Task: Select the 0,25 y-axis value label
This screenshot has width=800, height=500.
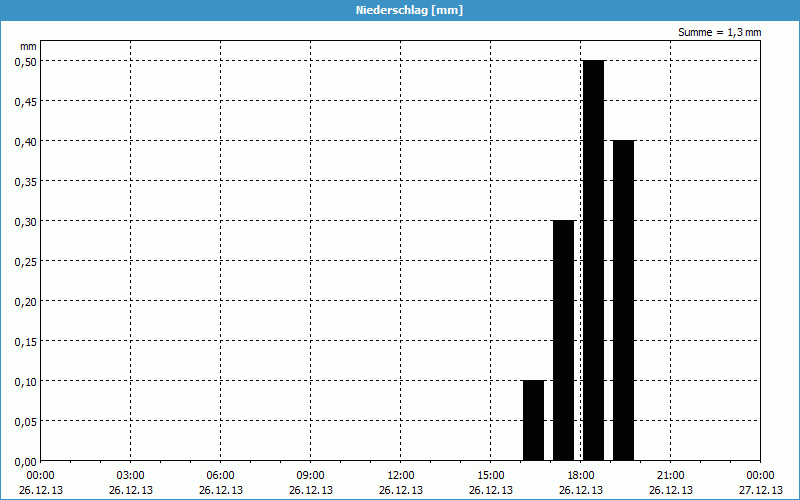Action: point(26,261)
